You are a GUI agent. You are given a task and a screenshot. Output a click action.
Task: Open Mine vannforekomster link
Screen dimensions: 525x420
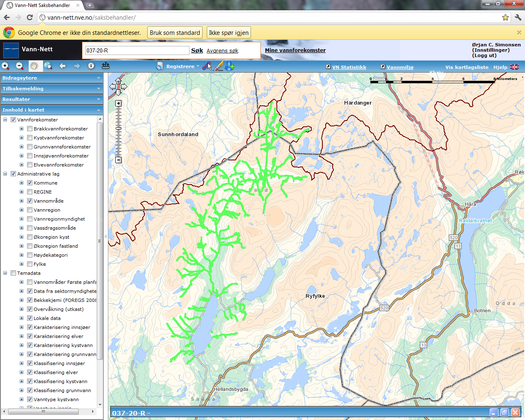coord(295,50)
